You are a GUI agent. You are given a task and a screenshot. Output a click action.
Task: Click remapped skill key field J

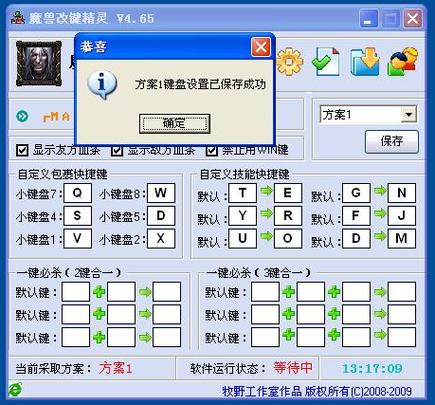coord(402,216)
